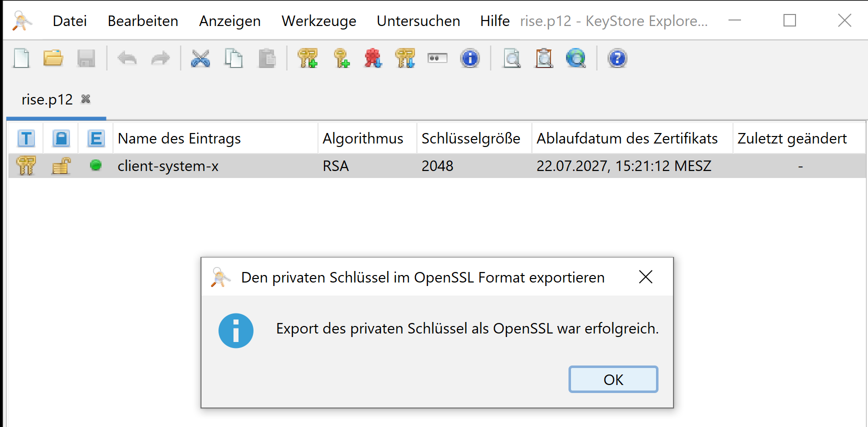Click the Import Trusted Certificate icon
Viewport: 868px width, 427px height.
373,58
